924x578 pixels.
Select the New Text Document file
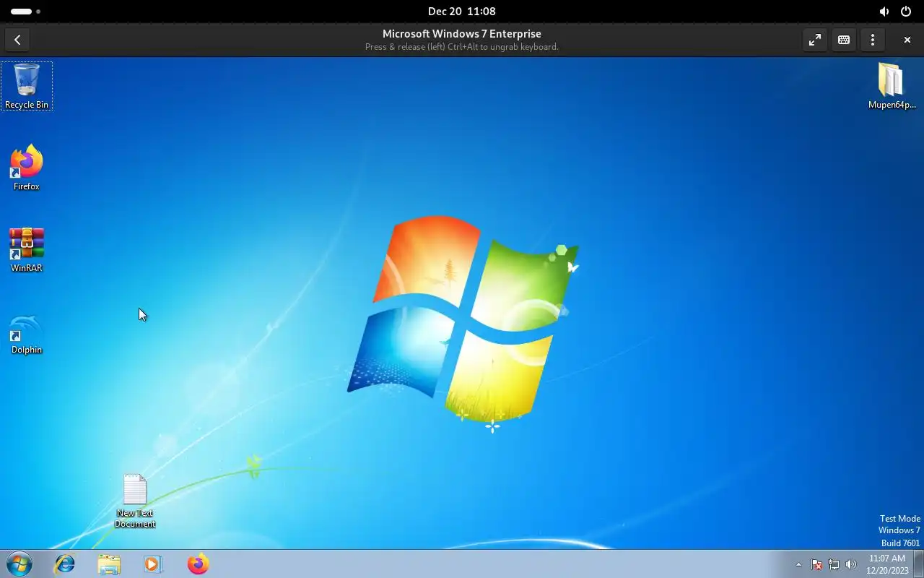135,501
